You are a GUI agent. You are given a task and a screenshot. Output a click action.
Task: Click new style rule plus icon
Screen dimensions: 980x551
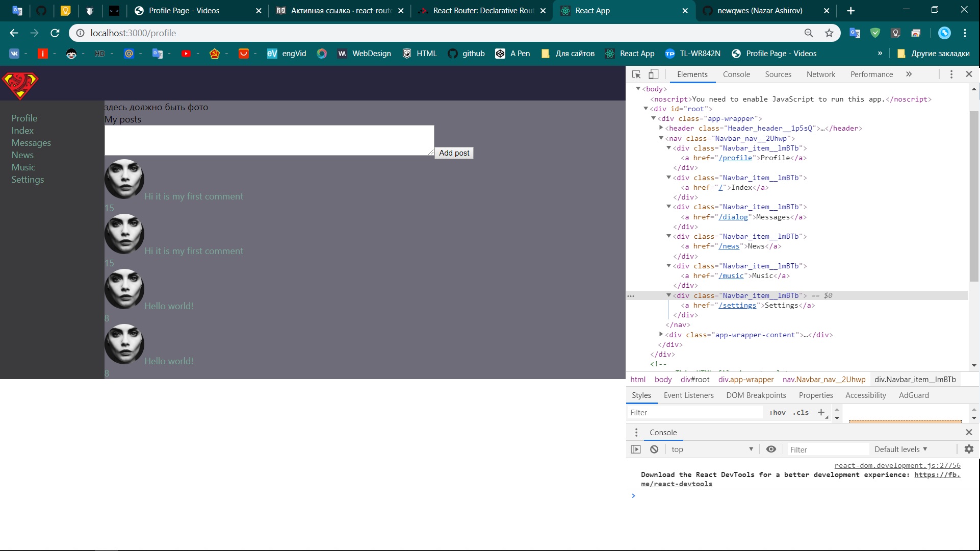821,412
